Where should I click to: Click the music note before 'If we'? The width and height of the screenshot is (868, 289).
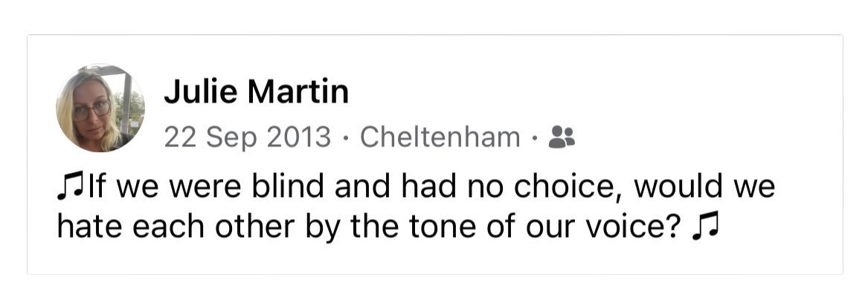[x=68, y=188]
